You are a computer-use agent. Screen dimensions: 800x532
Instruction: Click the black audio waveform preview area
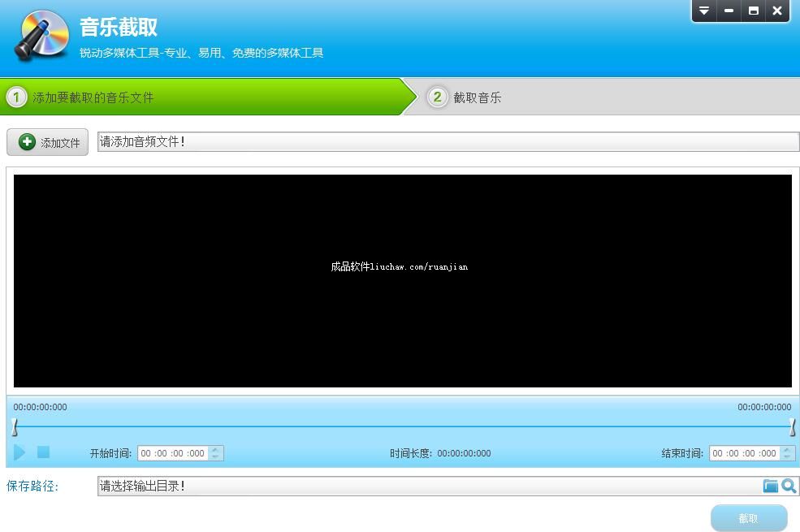pos(402,280)
